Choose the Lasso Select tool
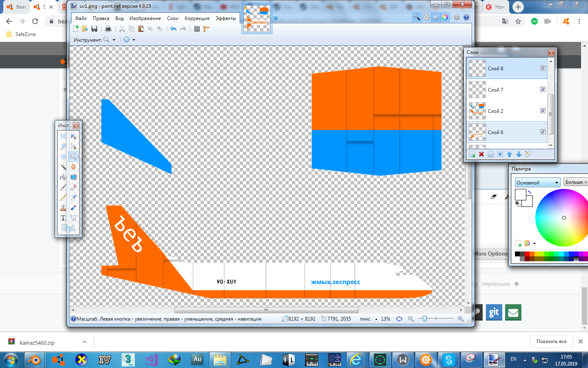 tap(63, 146)
